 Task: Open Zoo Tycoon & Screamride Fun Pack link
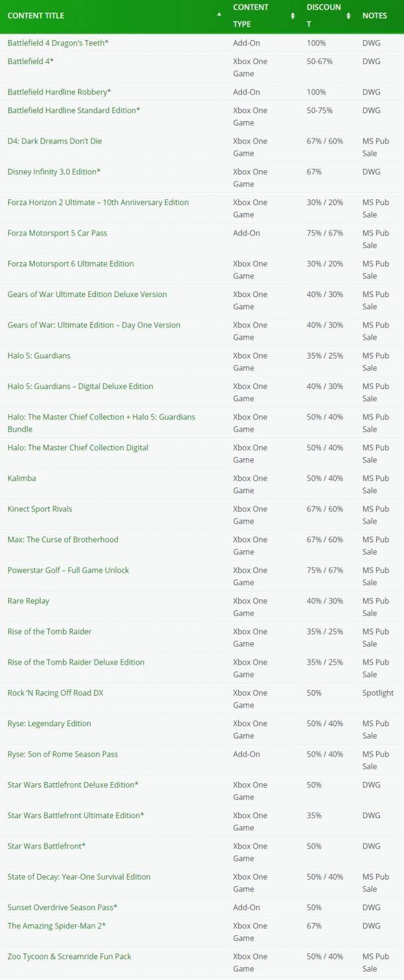pos(69,956)
